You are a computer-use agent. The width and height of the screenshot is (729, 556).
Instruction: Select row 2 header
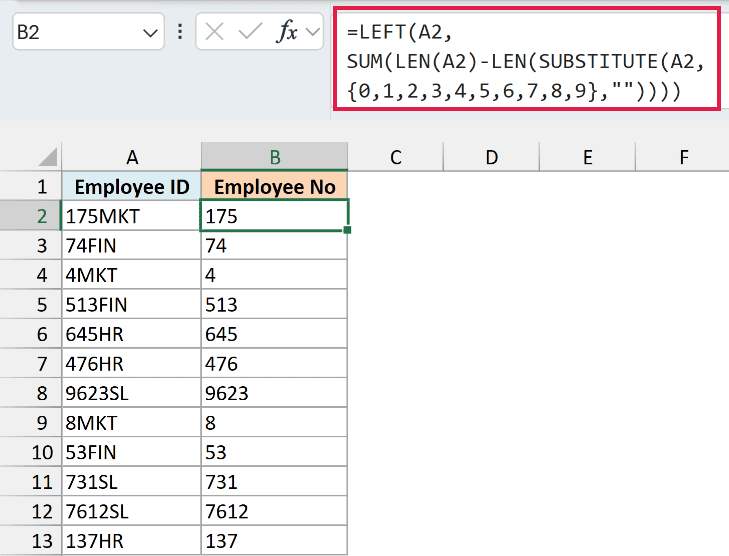pyautogui.click(x=31, y=216)
